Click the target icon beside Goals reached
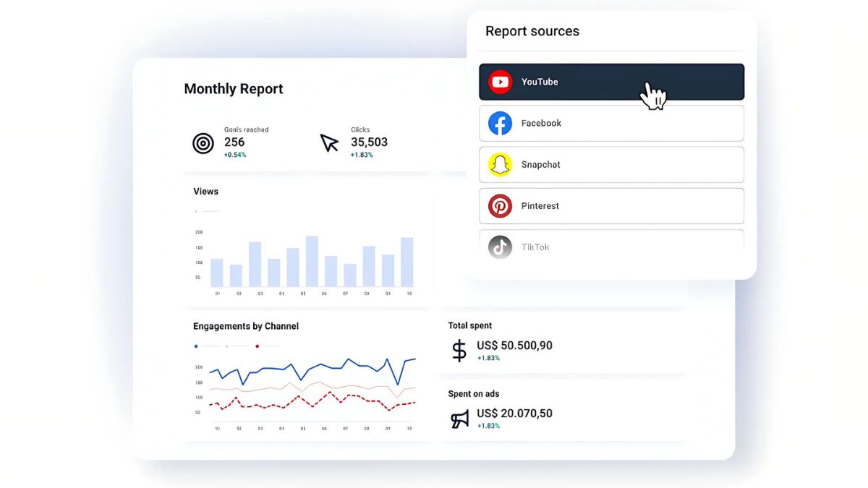This screenshot has width=868, height=488. click(x=203, y=143)
